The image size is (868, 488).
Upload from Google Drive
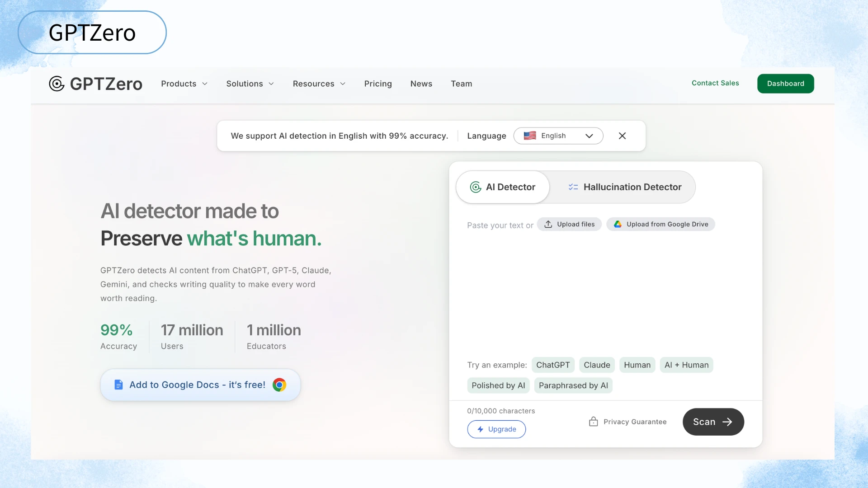point(660,224)
